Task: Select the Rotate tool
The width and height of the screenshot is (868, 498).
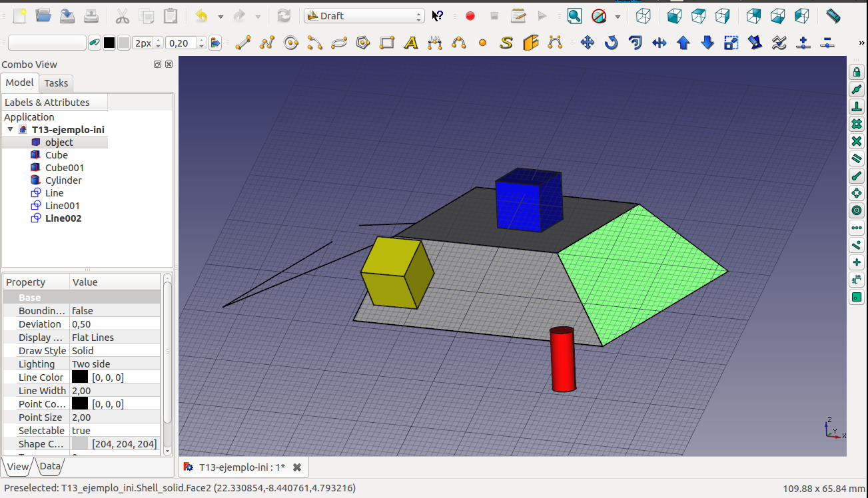Action: (611, 43)
